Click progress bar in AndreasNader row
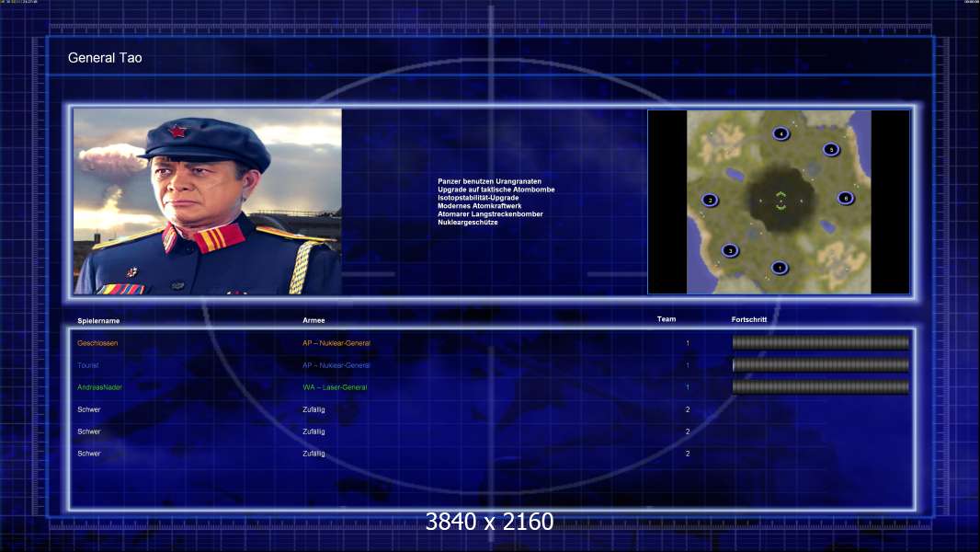Screen dimensions: 980x552 [x=821, y=387]
